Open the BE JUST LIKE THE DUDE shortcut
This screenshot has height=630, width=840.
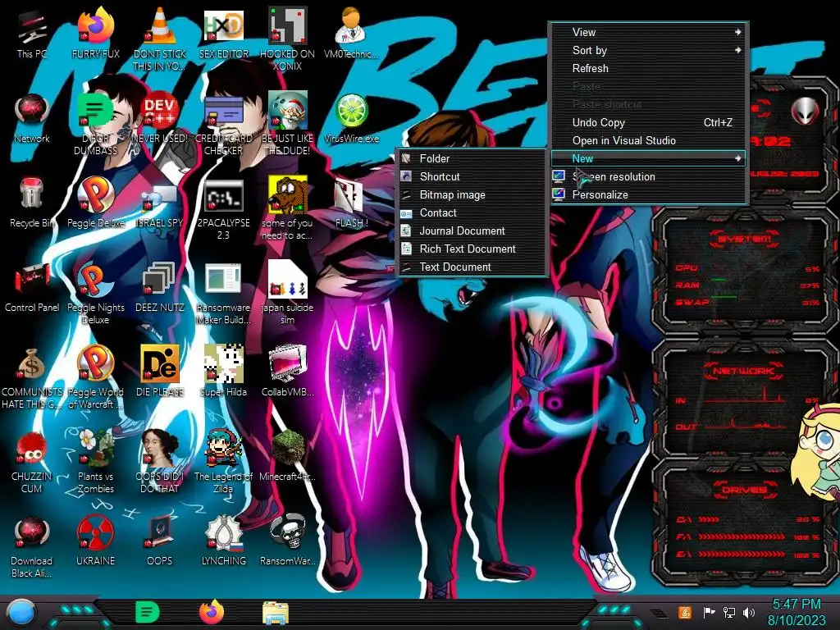pos(287,125)
